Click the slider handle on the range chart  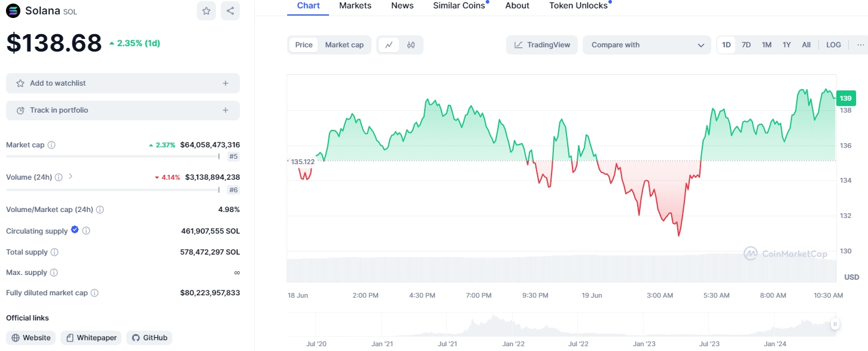pyautogui.click(x=835, y=324)
